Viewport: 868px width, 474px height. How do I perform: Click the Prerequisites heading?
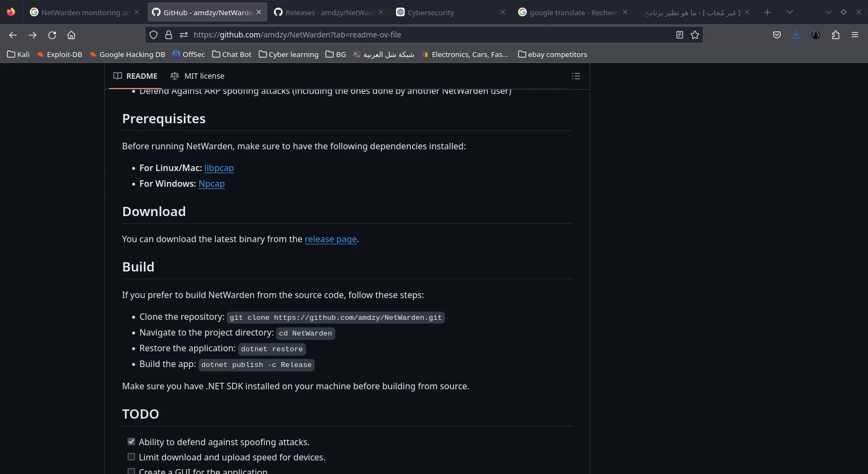coord(164,119)
